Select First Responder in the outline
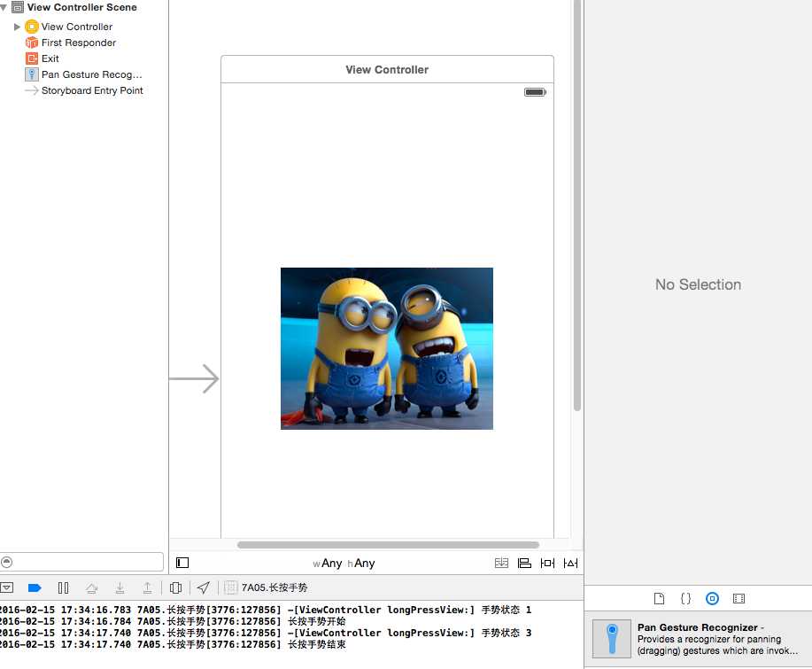 tap(78, 43)
